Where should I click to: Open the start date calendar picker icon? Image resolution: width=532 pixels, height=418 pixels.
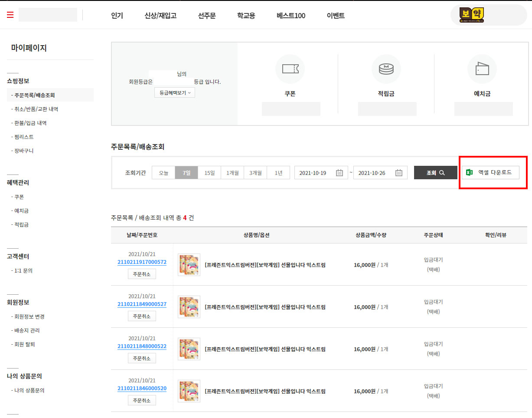(x=339, y=173)
